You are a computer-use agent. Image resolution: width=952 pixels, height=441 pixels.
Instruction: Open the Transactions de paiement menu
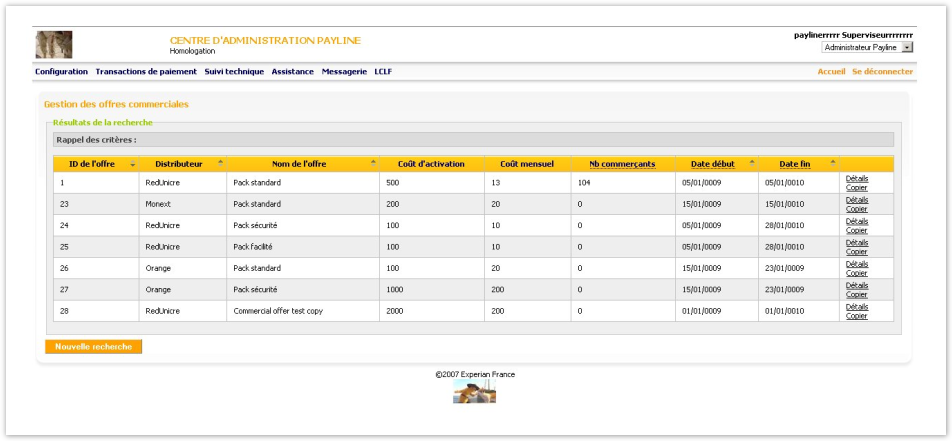pyautogui.click(x=146, y=72)
